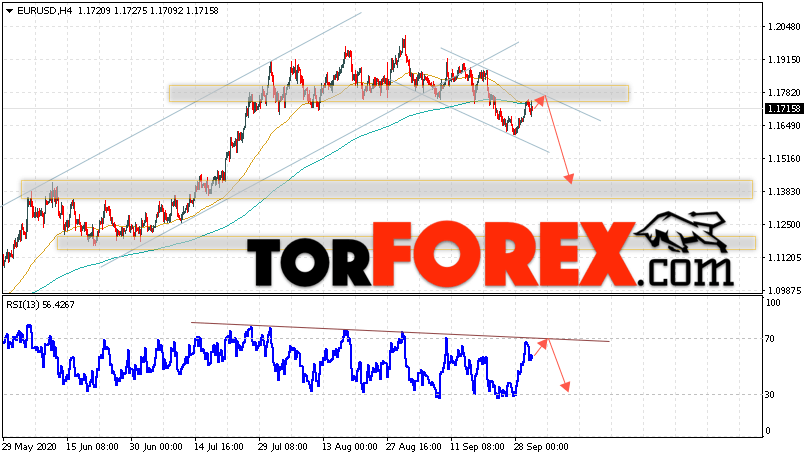Screen dimensions: 808x458
Task: Click the RSI(13) 56.4267 indicator label
Action: coord(40,305)
